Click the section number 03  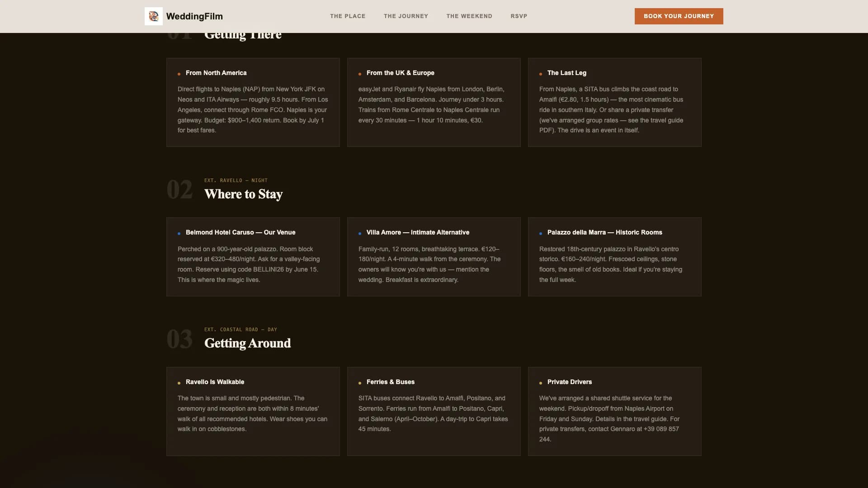pyautogui.click(x=180, y=340)
